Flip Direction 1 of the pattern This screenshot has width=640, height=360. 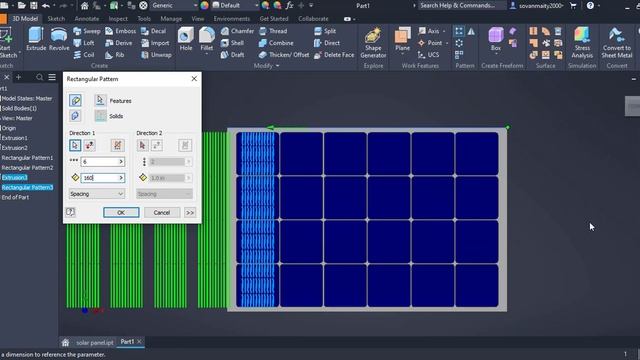pos(89,145)
